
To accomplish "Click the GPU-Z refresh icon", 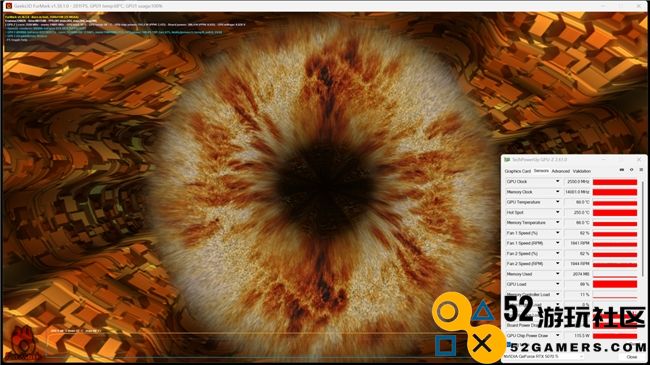I will point(631,170).
